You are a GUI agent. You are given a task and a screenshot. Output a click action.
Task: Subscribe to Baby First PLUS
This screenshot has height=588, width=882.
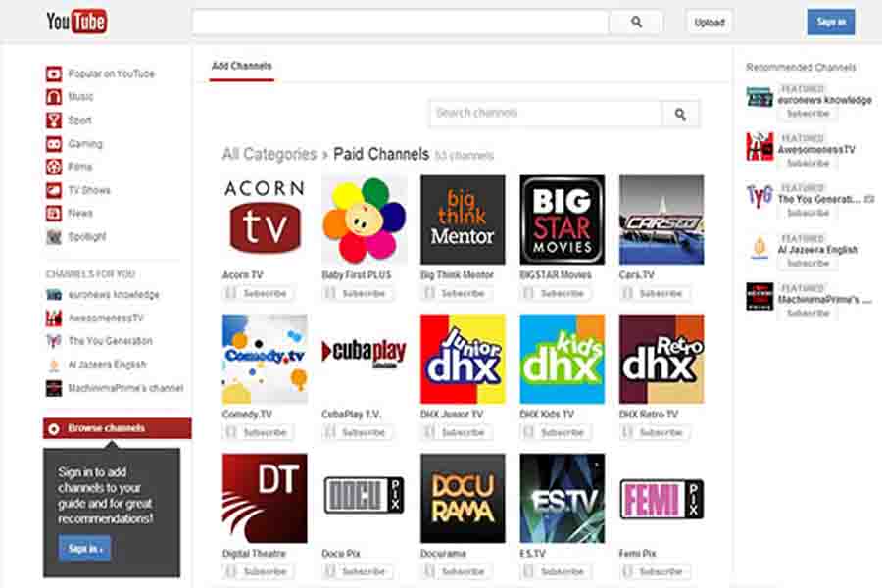point(356,294)
